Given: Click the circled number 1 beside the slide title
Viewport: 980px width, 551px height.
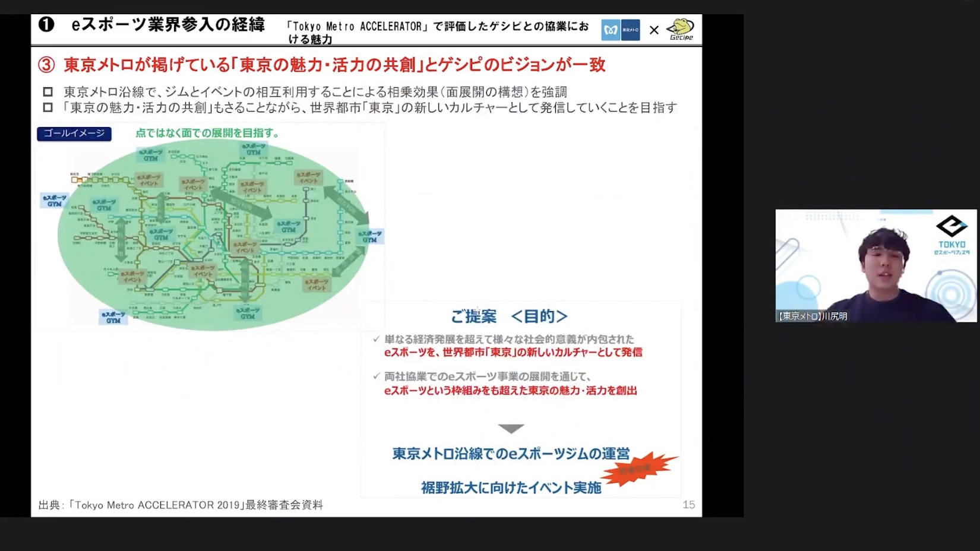Looking at the screenshot, I should (46, 24).
